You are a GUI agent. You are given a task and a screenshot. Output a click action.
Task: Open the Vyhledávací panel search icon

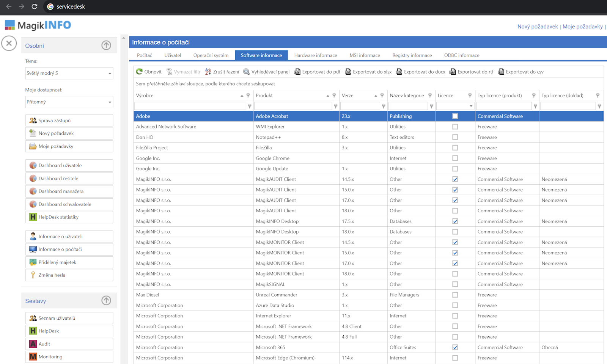247,72
